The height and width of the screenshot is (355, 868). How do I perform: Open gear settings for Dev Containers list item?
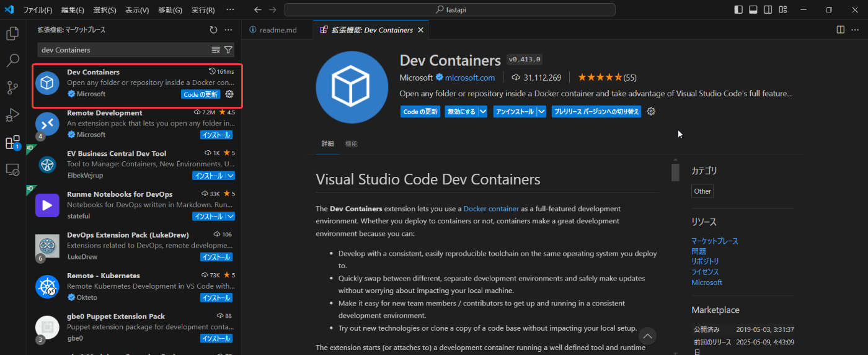(229, 94)
